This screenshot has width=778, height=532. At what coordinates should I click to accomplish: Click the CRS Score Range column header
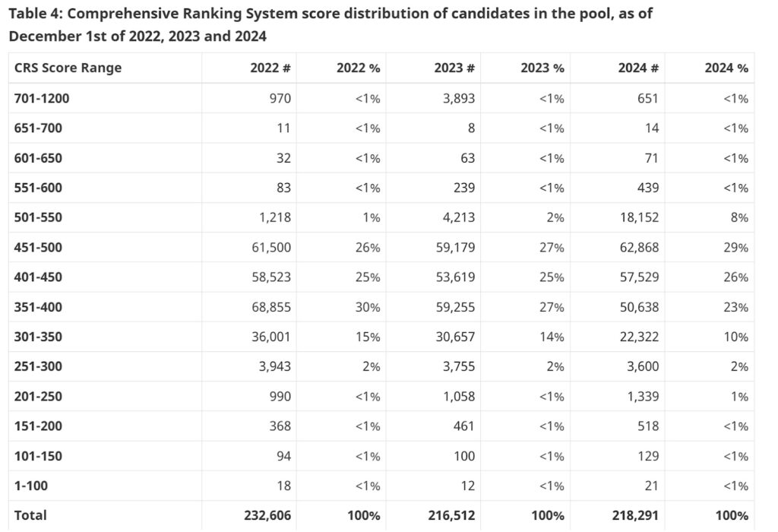pos(68,68)
